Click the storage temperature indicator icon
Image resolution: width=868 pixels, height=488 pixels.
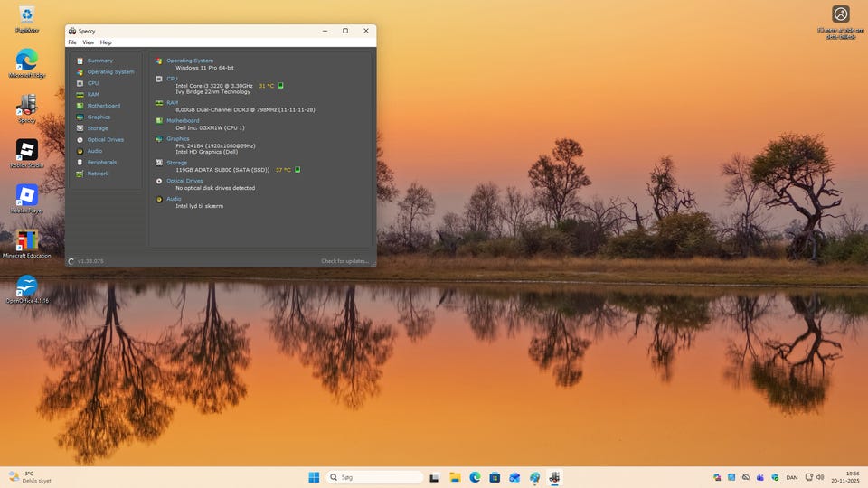pyautogui.click(x=297, y=169)
